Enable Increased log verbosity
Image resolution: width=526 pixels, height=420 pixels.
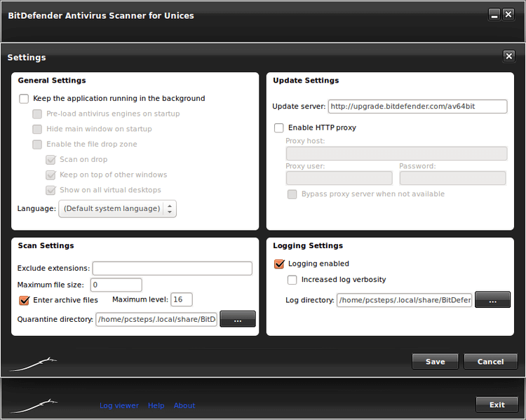(292, 280)
